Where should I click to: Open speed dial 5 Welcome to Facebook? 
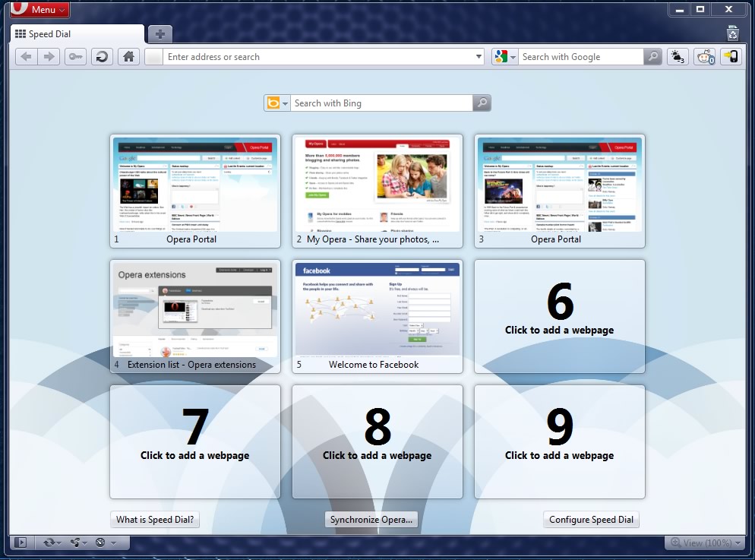pyautogui.click(x=377, y=316)
